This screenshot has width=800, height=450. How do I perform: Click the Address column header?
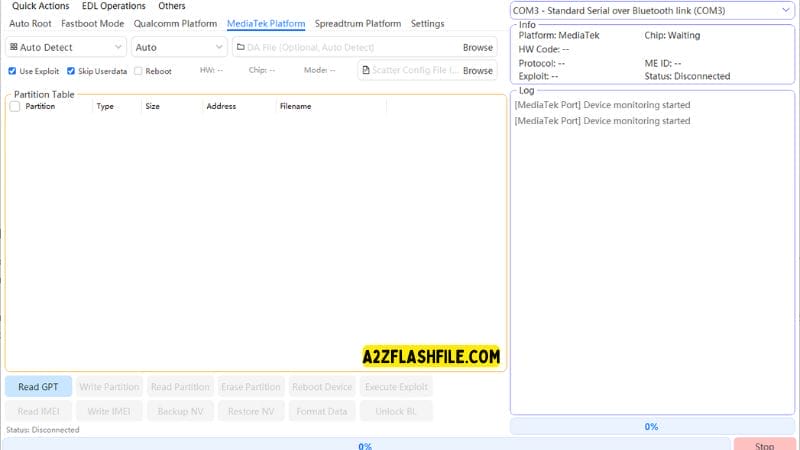click(221, 106)
